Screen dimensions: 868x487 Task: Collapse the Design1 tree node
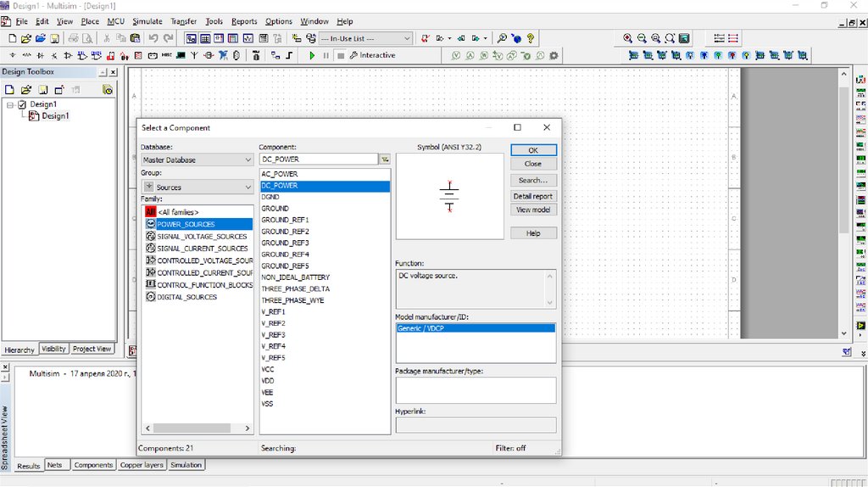click(10, 104)
